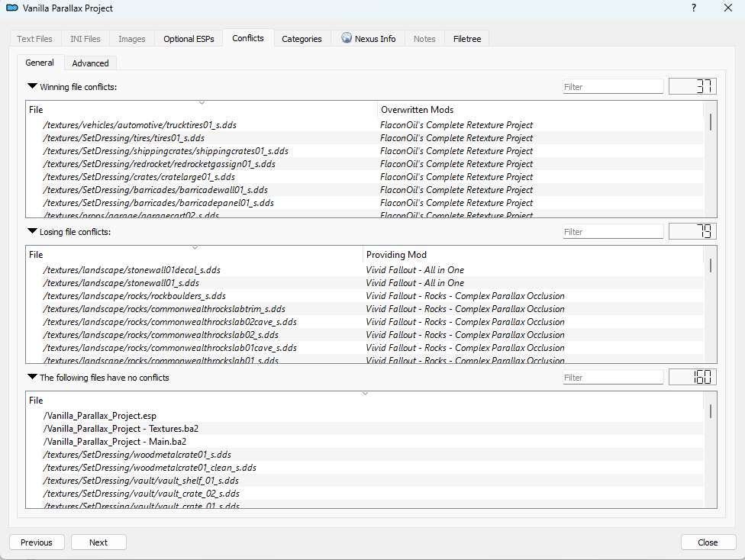Click the winning conflicts count display 37
This screenshot has width=745, height=560.
(x=692, y=86)
